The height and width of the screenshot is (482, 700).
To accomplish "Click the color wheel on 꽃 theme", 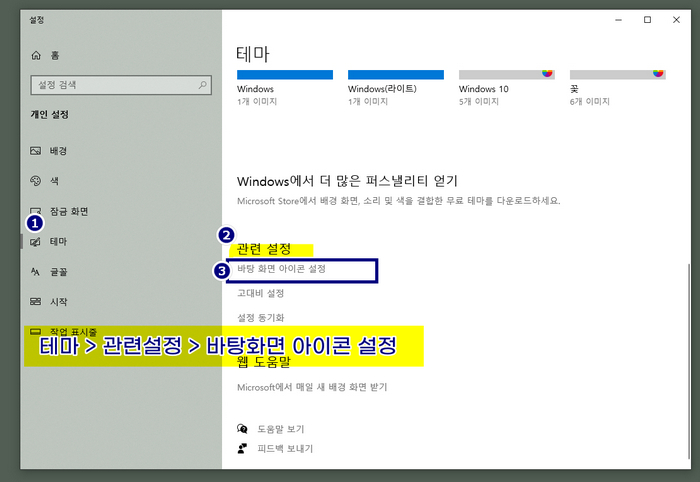I will coord(658,73).
